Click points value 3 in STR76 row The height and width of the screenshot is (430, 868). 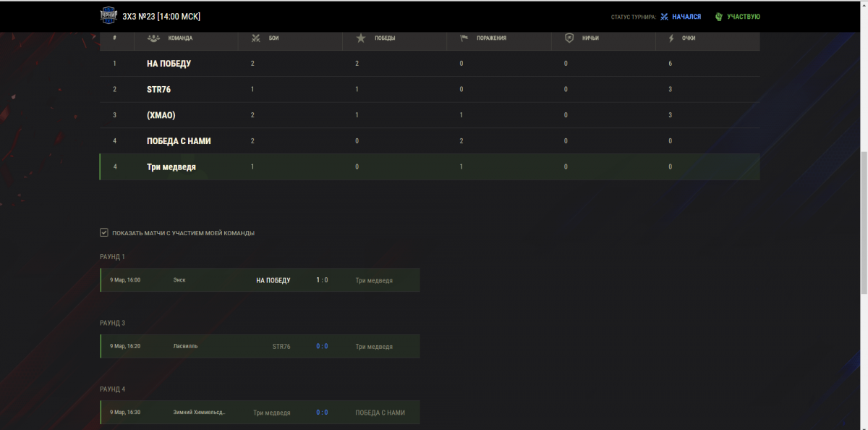click(x=671, y=90)
